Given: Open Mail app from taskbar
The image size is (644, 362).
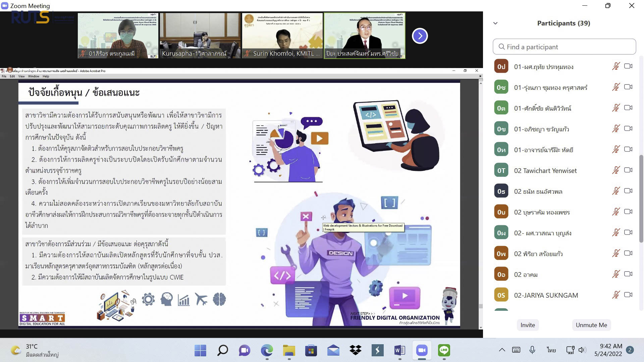Looking at the screenshot, I should [x=333, y=351].
